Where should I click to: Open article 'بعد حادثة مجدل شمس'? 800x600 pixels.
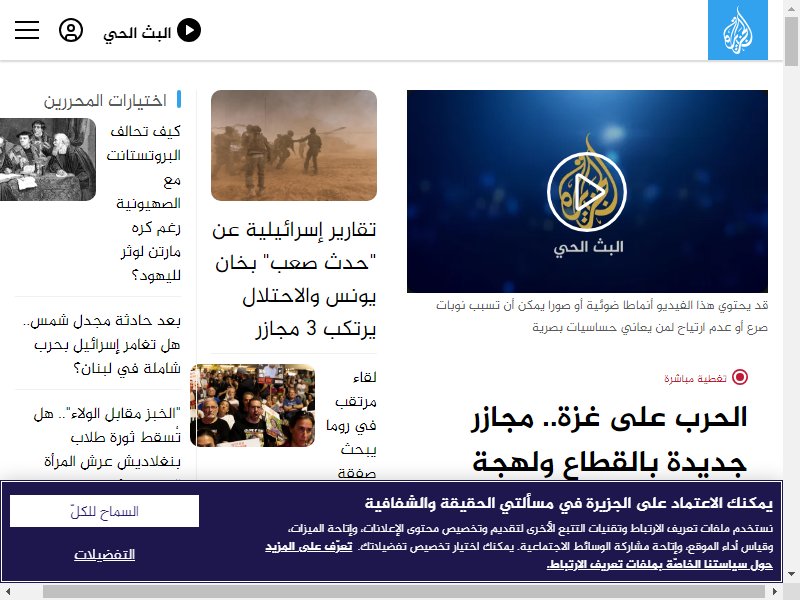(x=102, y=344)
